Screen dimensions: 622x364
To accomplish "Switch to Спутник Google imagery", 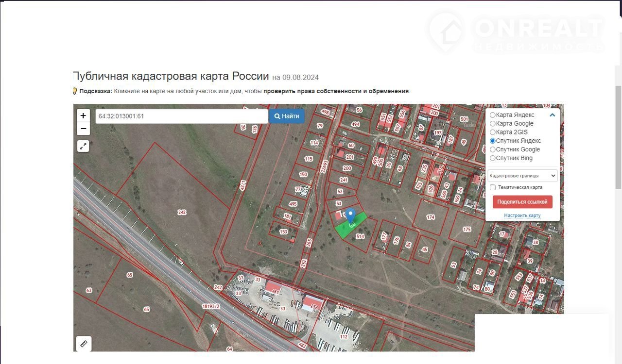I will pos(493,149).
